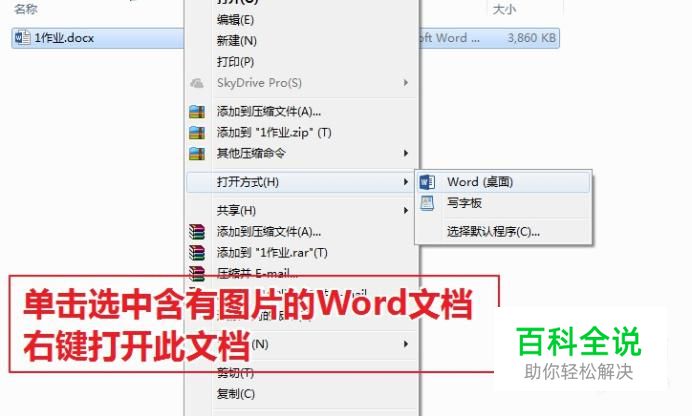
Task: Click the WinRAR 添加到压缩文件(A)... entry
Action: point(269,232)
